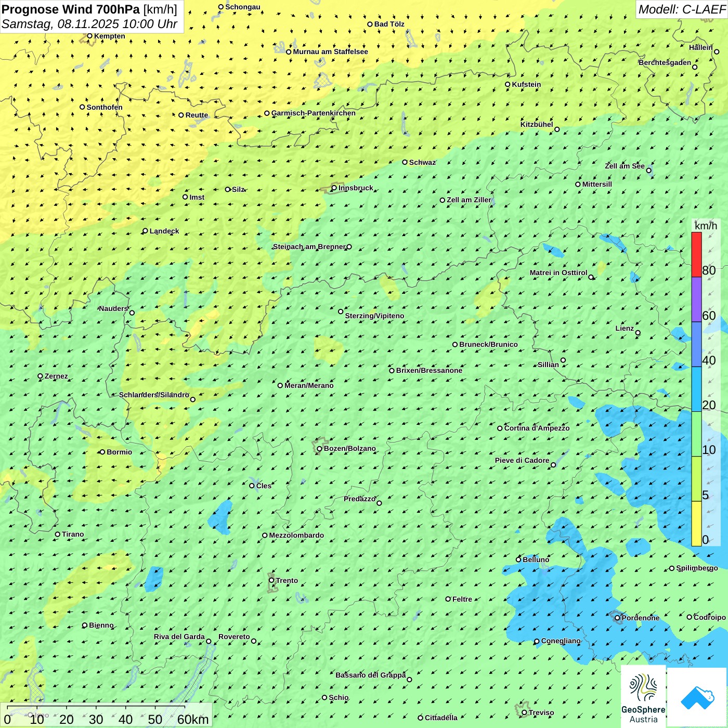Viewport: 728px width, 728px height.
Task: Click the Bassano del Grappa label
Action: [x=370, y=675]
